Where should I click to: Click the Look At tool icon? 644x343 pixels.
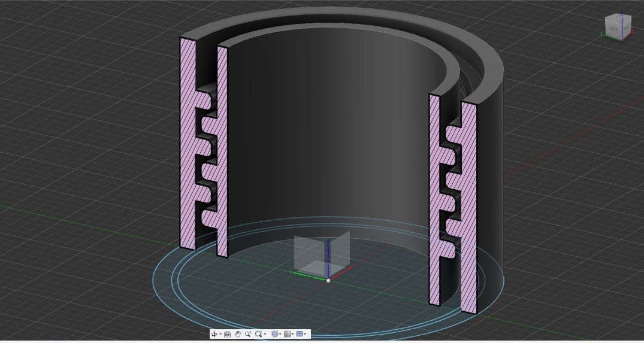pos(227,334)
